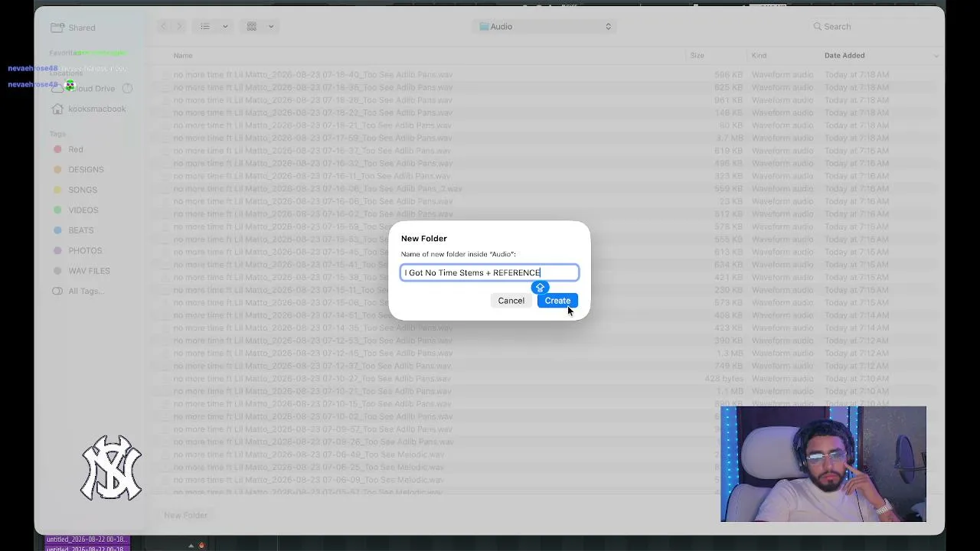Click Cancel in the New Folder dialog
This screenshot has height=551, width=980.
511,301
